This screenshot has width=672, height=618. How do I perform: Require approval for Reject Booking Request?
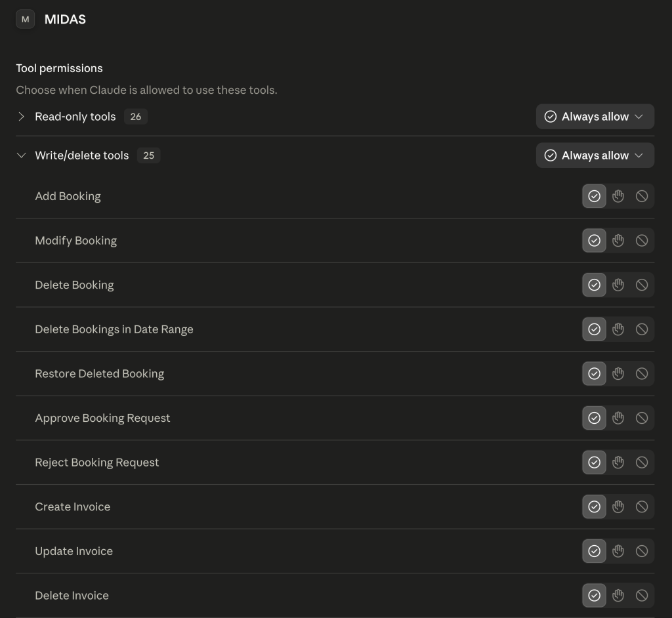click(x=618, y=463)
